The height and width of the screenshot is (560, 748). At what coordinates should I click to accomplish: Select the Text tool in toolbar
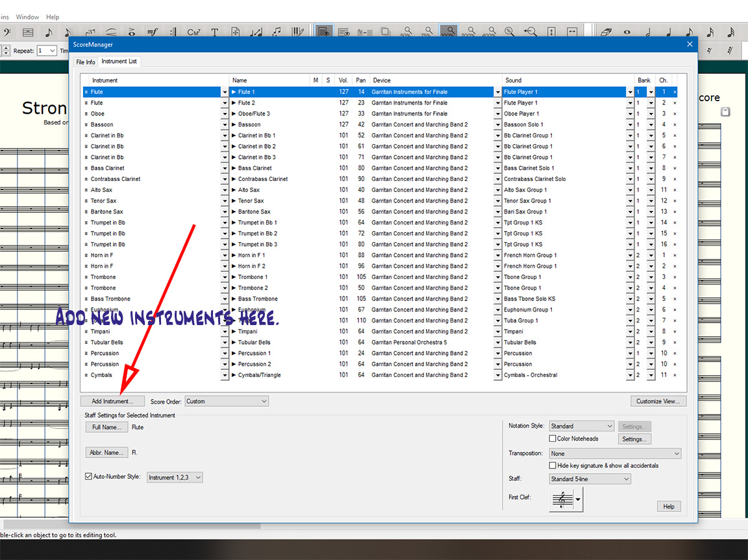[215, 32]
